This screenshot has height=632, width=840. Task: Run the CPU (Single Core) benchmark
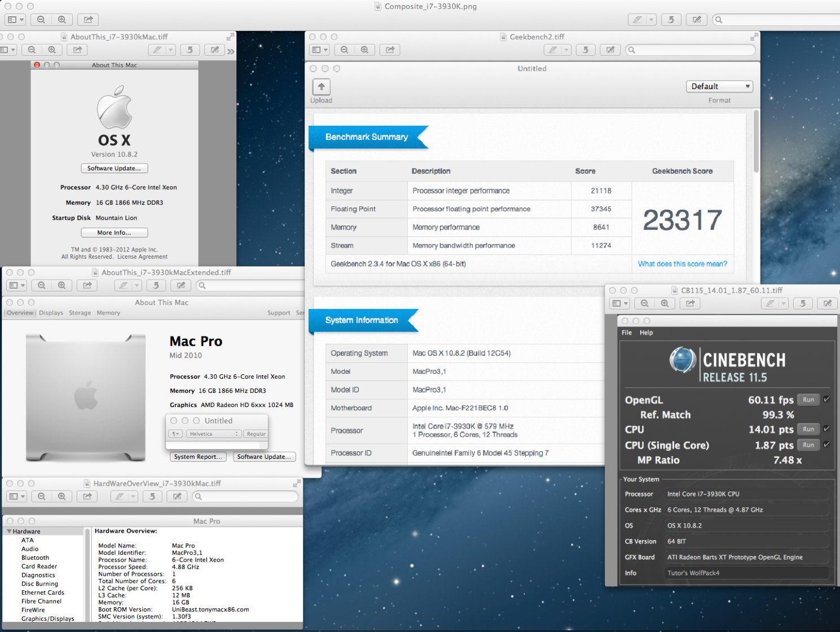pos(808,445)
